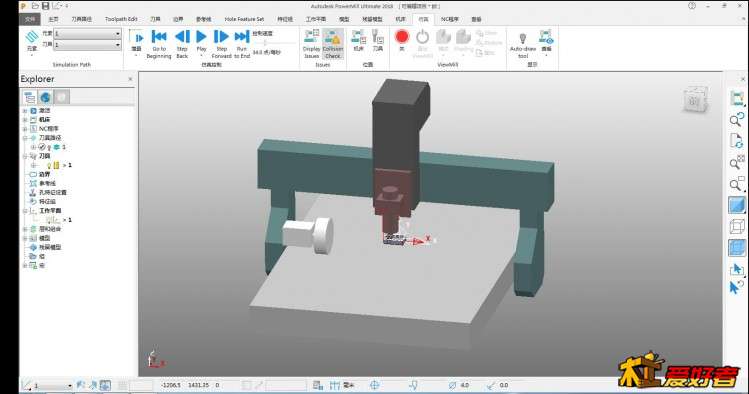The image size is (749, 394).
Task: Click the top icon in view toolbar
Action: pyautogui.click(x=737, y=98)
